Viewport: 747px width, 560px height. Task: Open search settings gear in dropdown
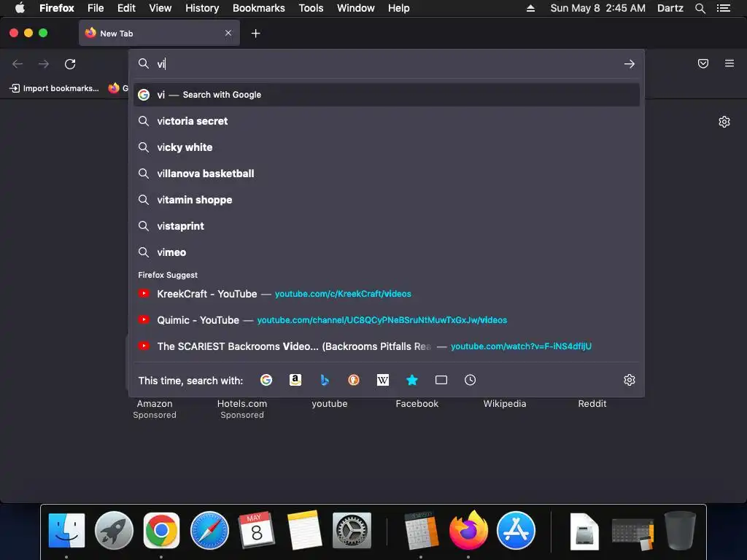tap(630, 380)
